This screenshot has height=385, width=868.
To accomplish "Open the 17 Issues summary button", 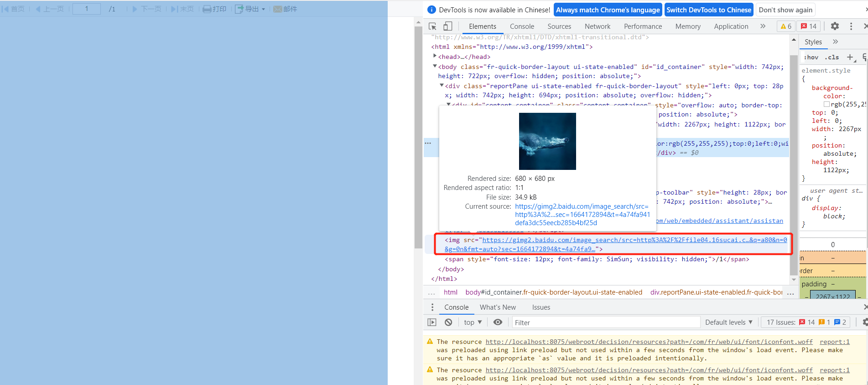I will (x=806, y=322).
